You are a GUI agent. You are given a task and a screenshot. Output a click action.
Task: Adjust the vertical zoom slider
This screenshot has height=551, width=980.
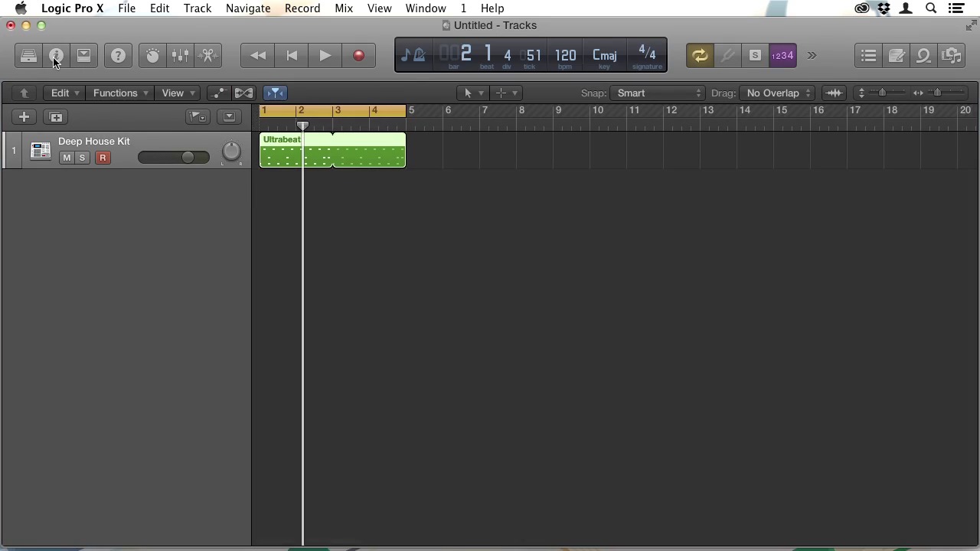[x=882, y=93]
